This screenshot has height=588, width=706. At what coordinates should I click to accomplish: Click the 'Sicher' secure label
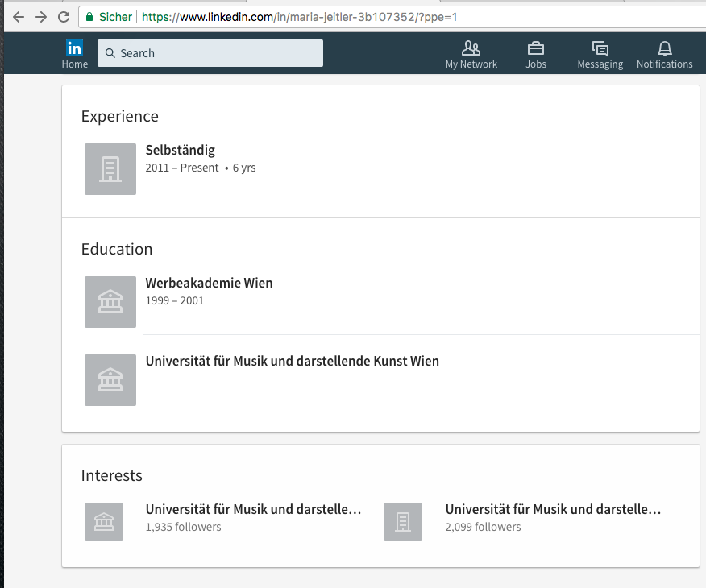pos(115,17)
